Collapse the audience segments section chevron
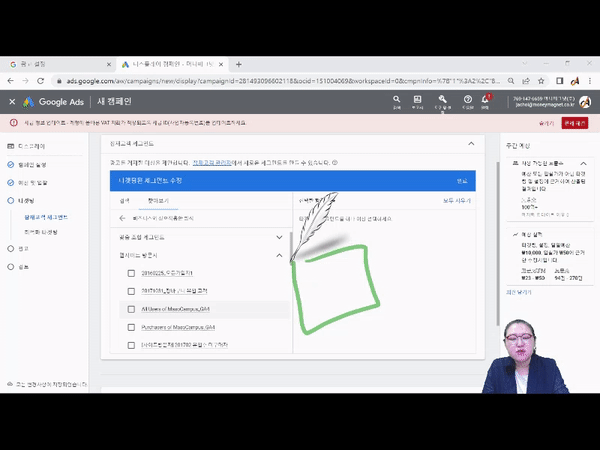600x450 pixels. (x=471, y=144)
